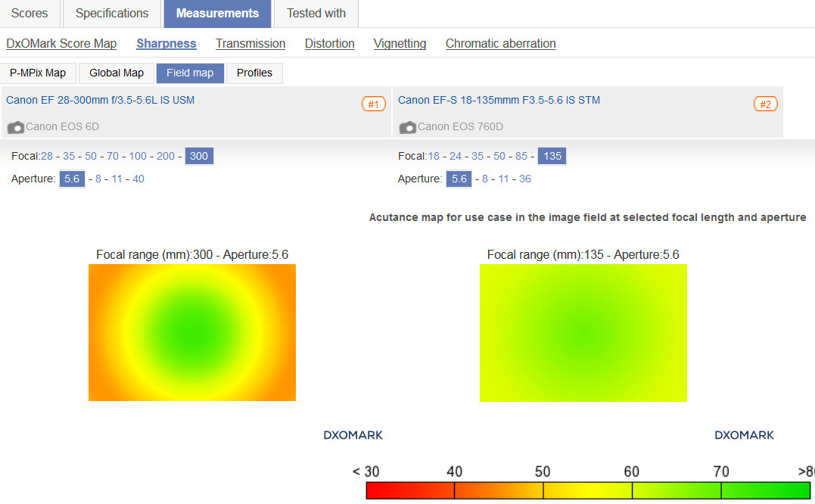815x504 pixels.
Task: Click the 300mm acutance field map
Action: [x=192, y=332]
